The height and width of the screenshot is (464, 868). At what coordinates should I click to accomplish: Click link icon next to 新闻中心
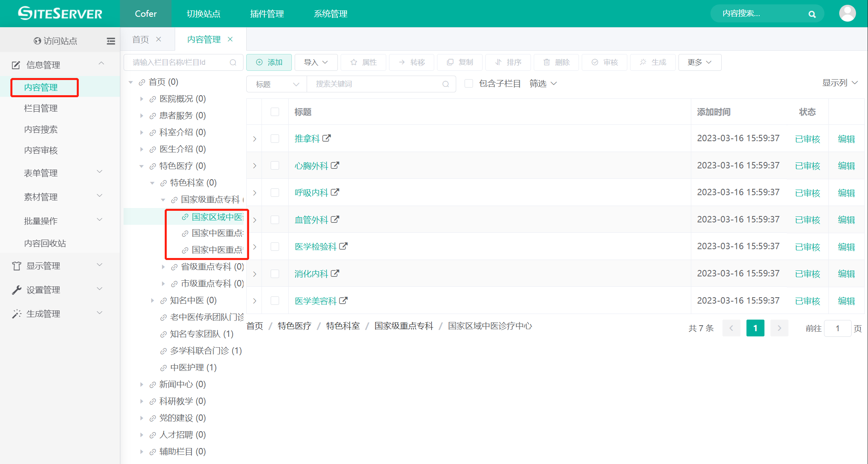tap(152, 385)
